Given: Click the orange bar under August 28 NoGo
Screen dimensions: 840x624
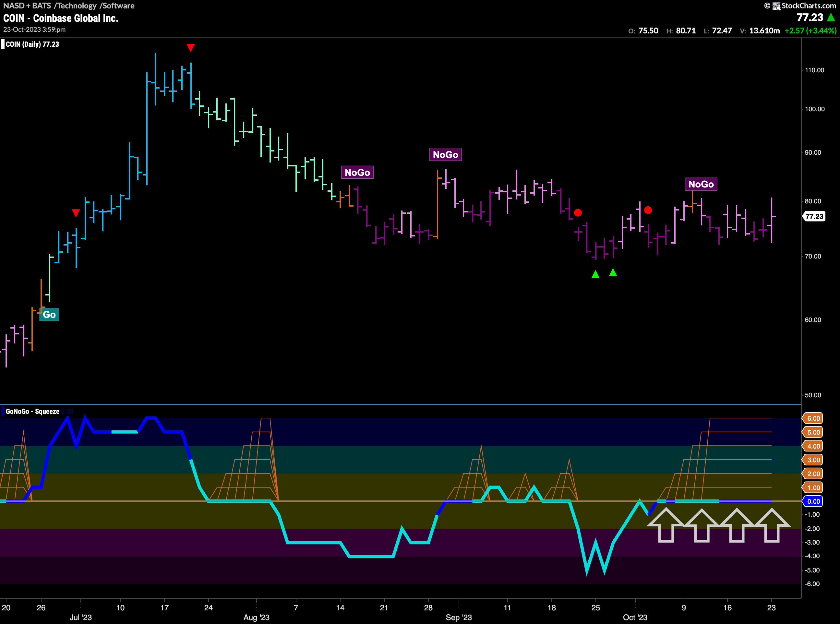Looking at the screenshot, I should pyautogui.click(x=438, y=204).
